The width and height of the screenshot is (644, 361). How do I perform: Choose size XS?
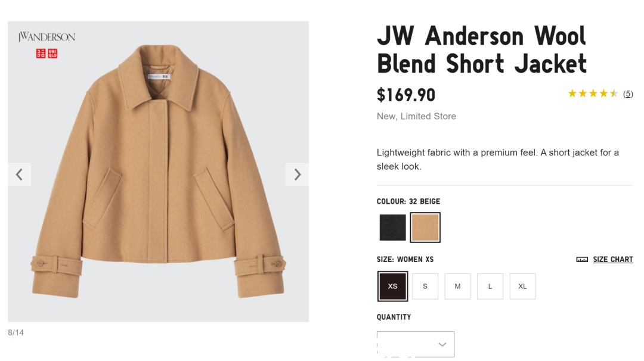tap(392, 287)
